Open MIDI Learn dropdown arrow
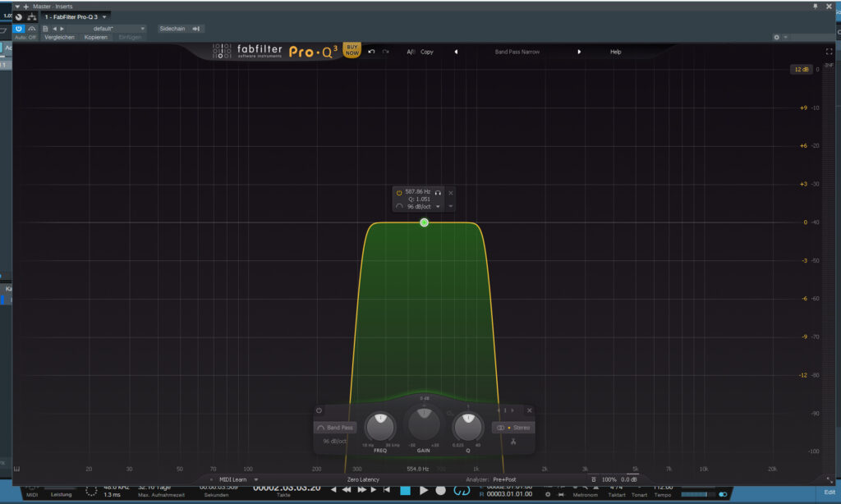The image size is (841, 504). click(x=256, y=480)
